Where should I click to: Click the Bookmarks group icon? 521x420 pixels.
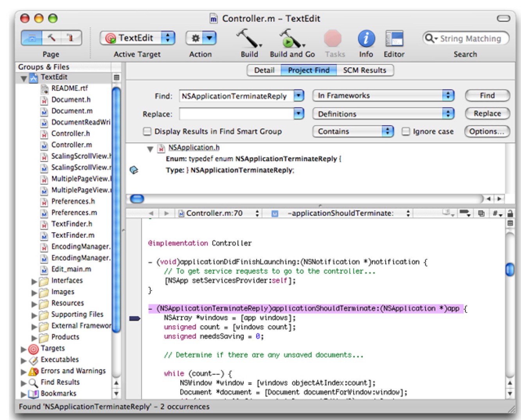(x=34, y=394)
